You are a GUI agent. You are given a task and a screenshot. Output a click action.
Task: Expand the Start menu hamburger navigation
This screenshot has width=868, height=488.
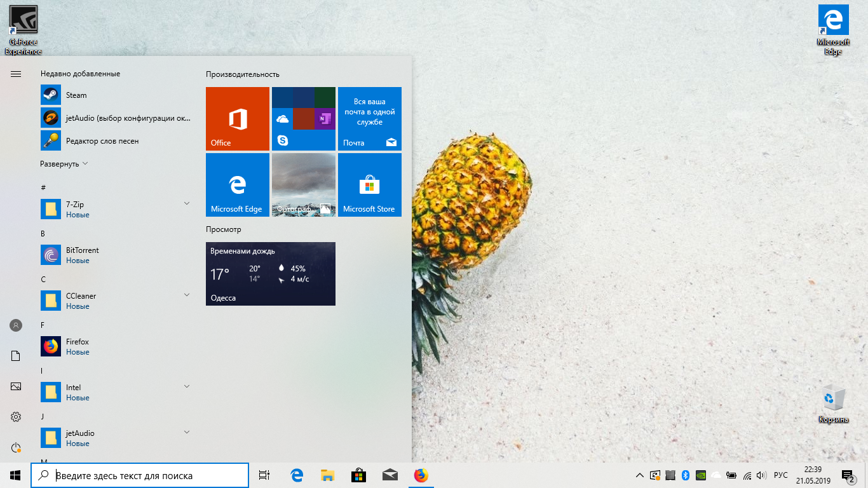(16, 74)
